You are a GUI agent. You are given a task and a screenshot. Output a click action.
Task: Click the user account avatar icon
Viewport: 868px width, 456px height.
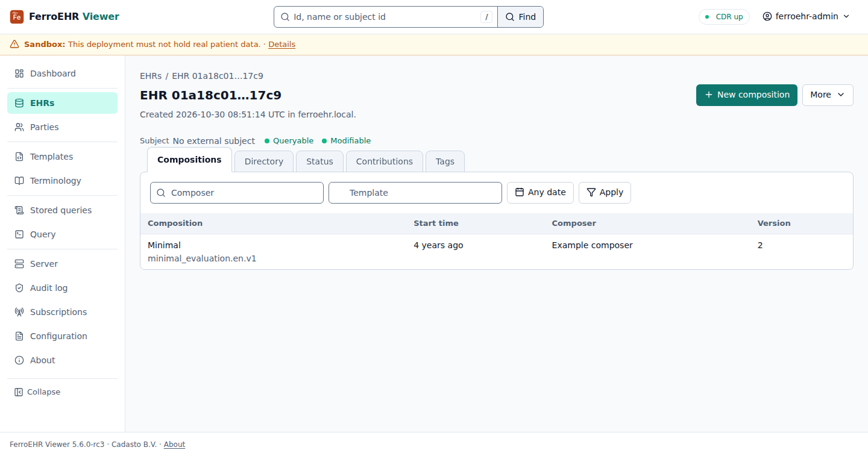pos(767,17)
